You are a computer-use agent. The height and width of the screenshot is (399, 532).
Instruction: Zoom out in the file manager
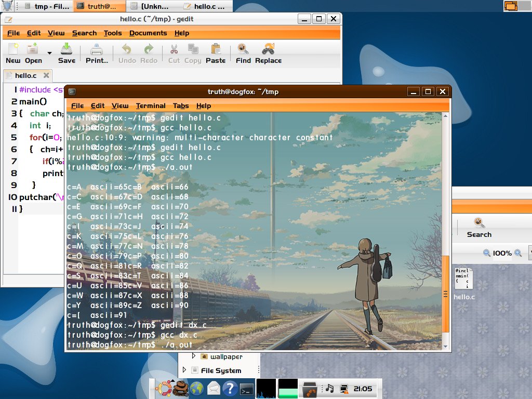486,253
